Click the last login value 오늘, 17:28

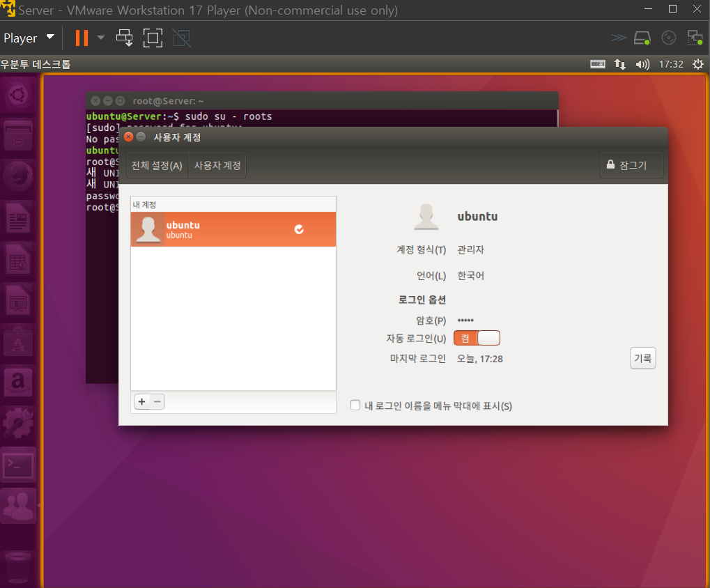[479, 359]
